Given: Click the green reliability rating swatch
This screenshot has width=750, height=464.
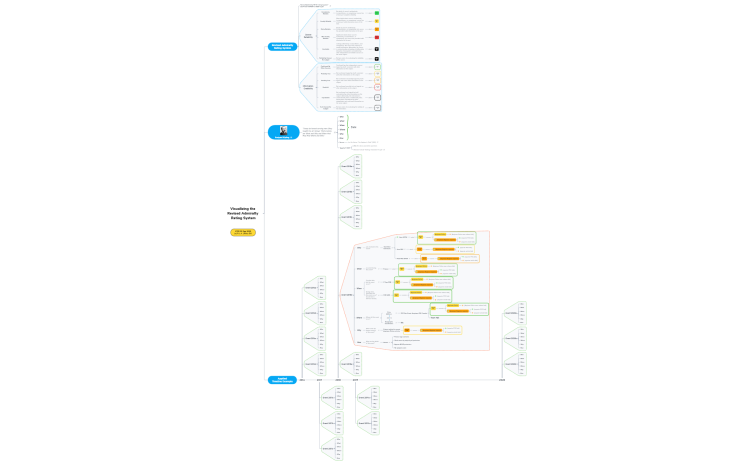Looking at the screenshot, I should tap(376, 13).
